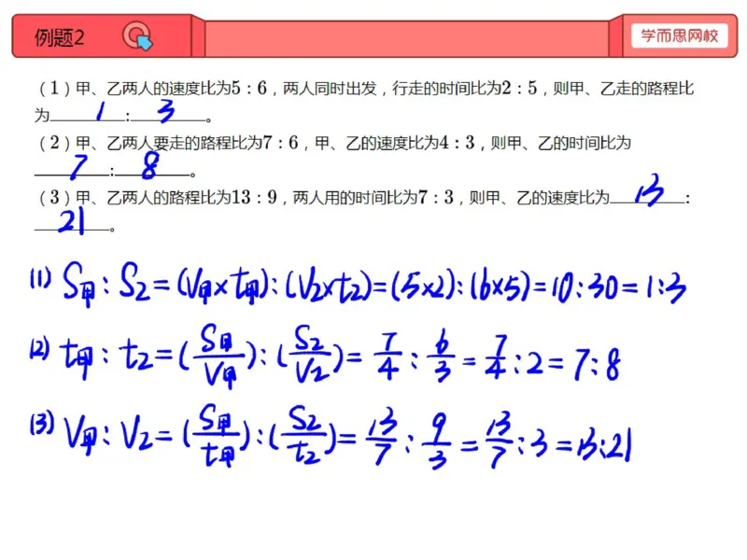Click question (2) first answer blank showing 7

72,167
